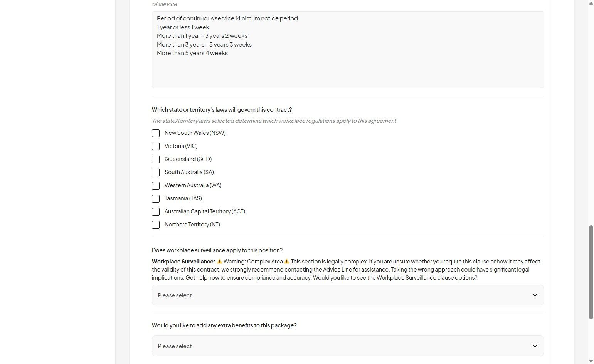Tick the Western Australia (WA) checkbox

156,186
